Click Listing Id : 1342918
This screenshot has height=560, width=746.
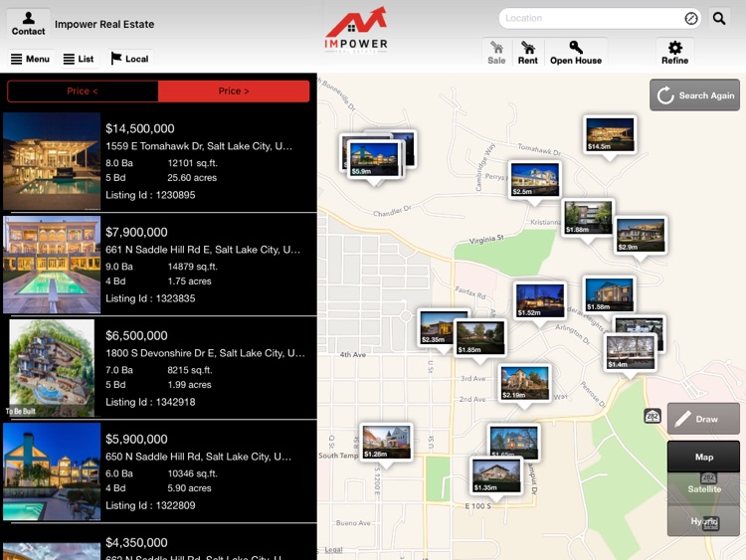(150, 402)
